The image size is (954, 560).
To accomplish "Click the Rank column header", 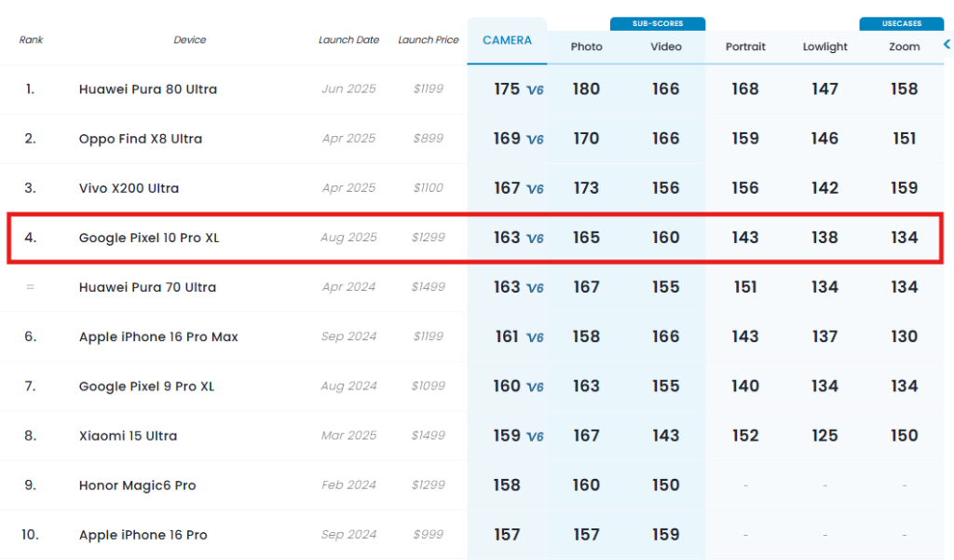I will 31,39.
